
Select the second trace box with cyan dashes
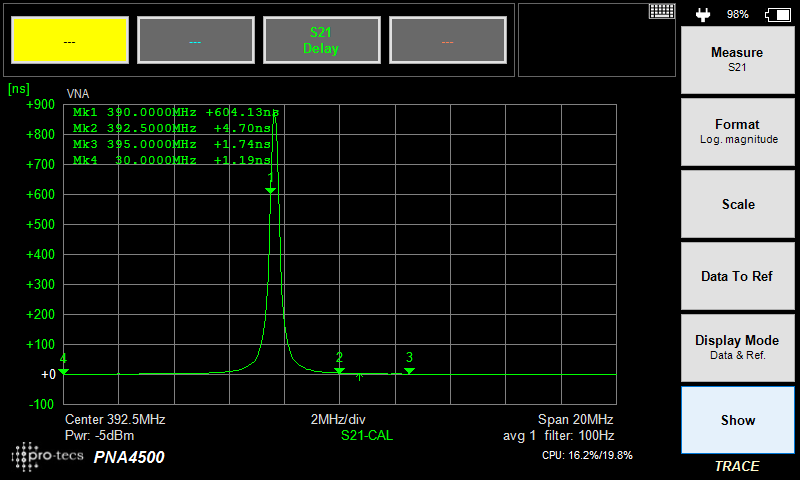(195, 41)
